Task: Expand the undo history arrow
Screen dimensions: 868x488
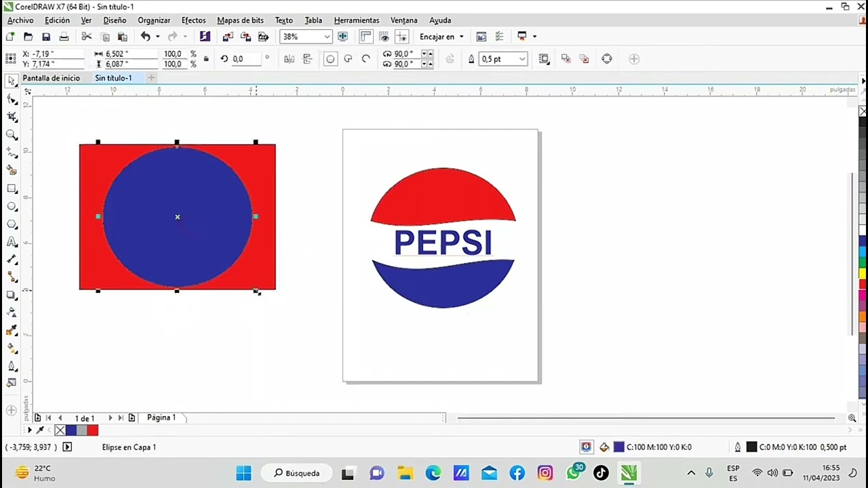Action: point(157,37)
